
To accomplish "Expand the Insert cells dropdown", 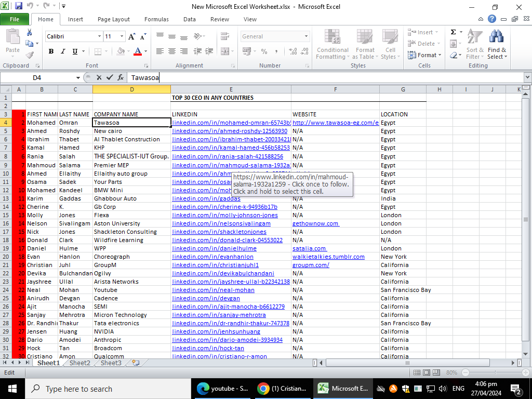I will (436, 32).
